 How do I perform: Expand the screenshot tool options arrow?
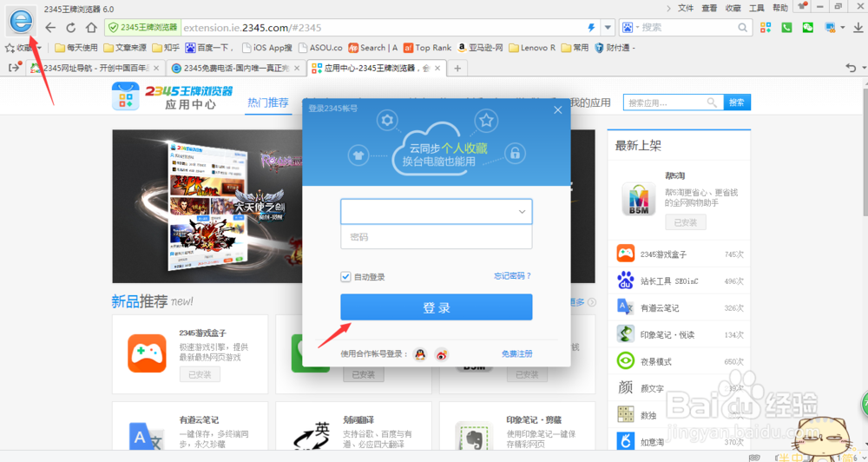coord(843,27)
